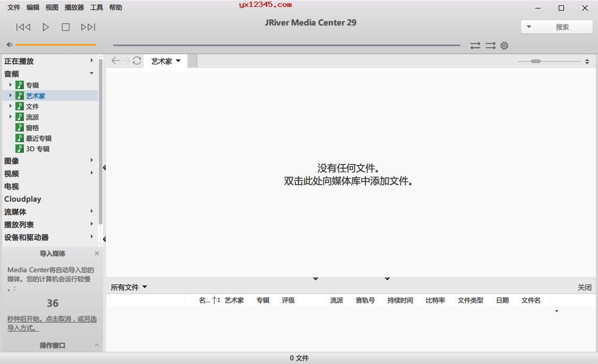Expand the 播放列表 section
The height and width of the screenshot is (364, 598).
(91, 224)
